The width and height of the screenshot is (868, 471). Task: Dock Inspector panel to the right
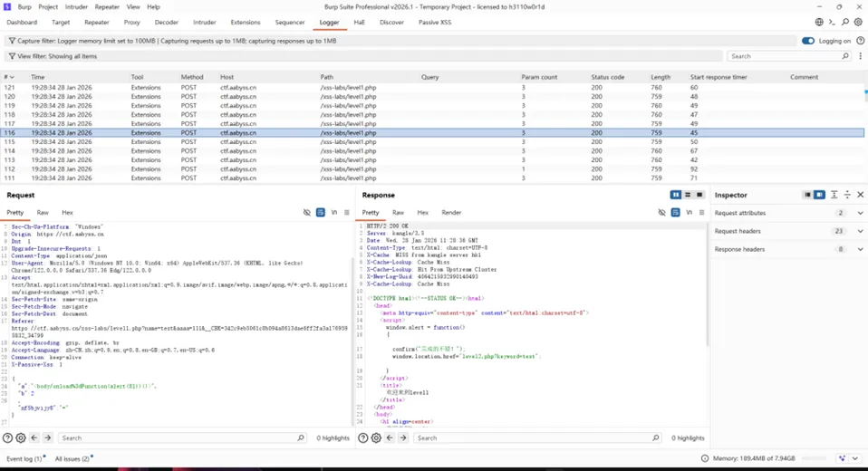(x=819, y=195)
